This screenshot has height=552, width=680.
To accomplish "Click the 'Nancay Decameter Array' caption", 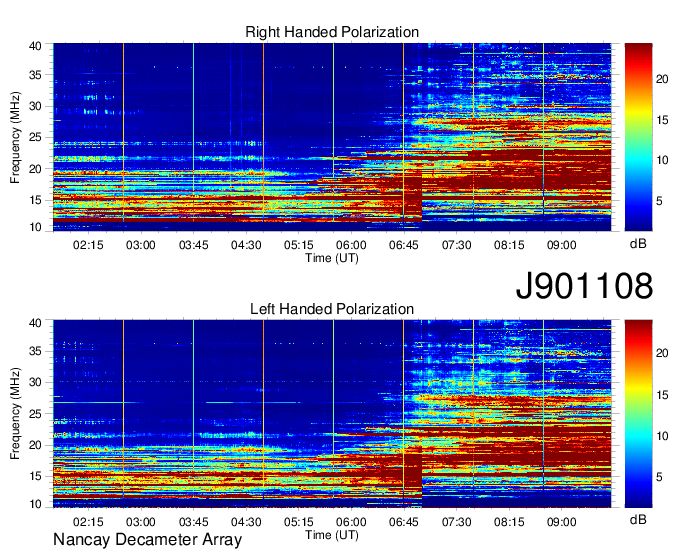I will [x=147, y=540].
